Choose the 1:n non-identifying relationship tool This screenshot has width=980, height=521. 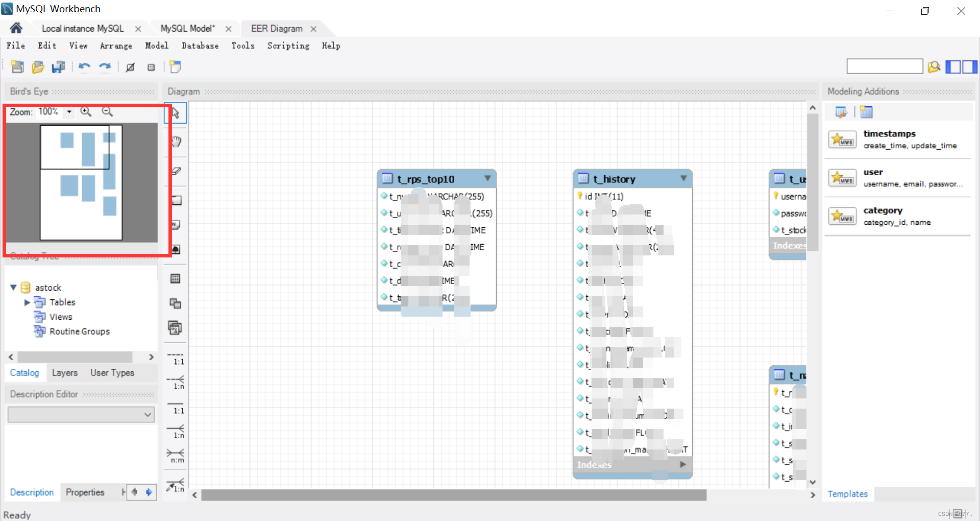176,383
